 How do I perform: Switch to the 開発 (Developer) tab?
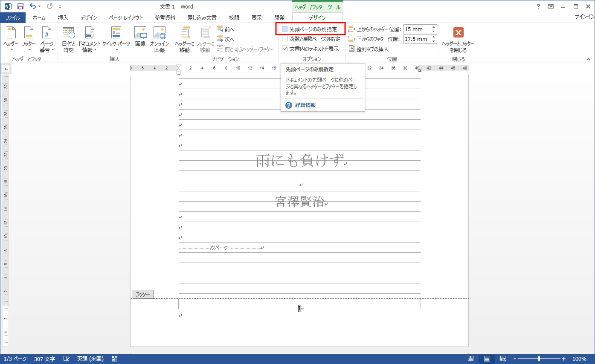(279, 17)
